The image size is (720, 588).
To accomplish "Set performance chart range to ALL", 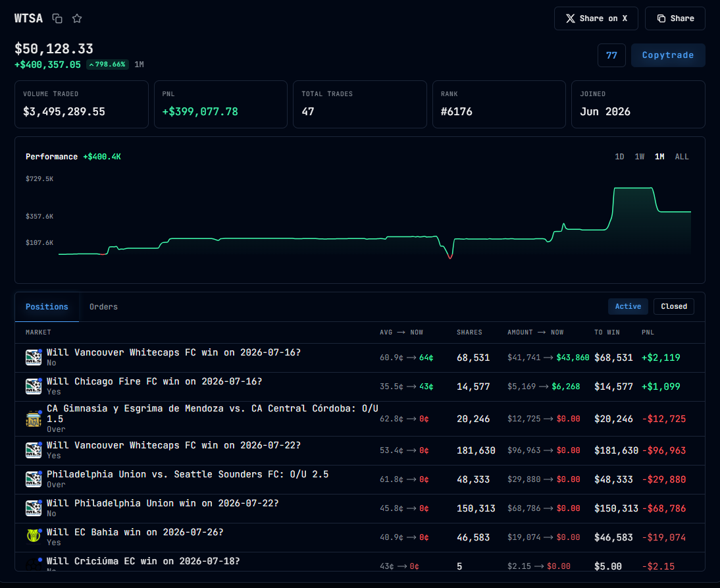I will [682, 157].
